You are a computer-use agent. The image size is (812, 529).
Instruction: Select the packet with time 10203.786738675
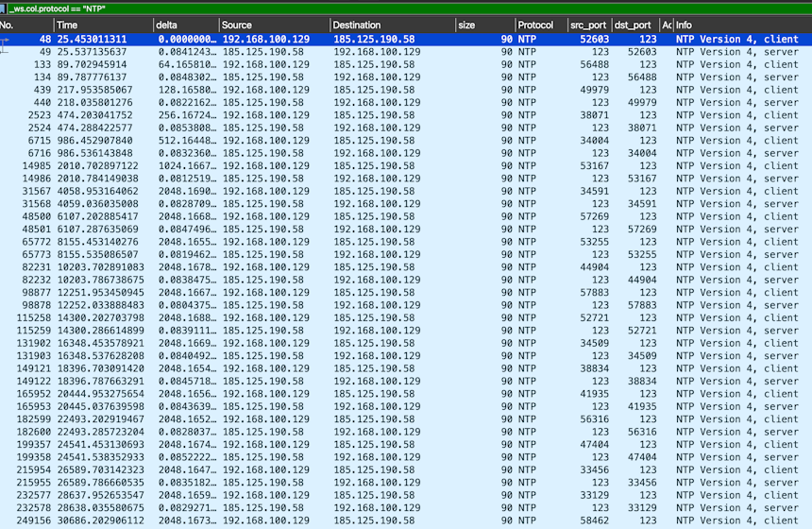[x=406, y=280]
